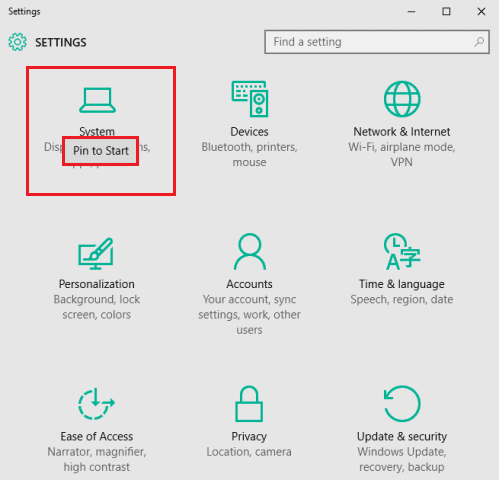Click Narrator, magnifier, high contrast description
This screenshot has height=480, width=499.
tap(97, 459)
